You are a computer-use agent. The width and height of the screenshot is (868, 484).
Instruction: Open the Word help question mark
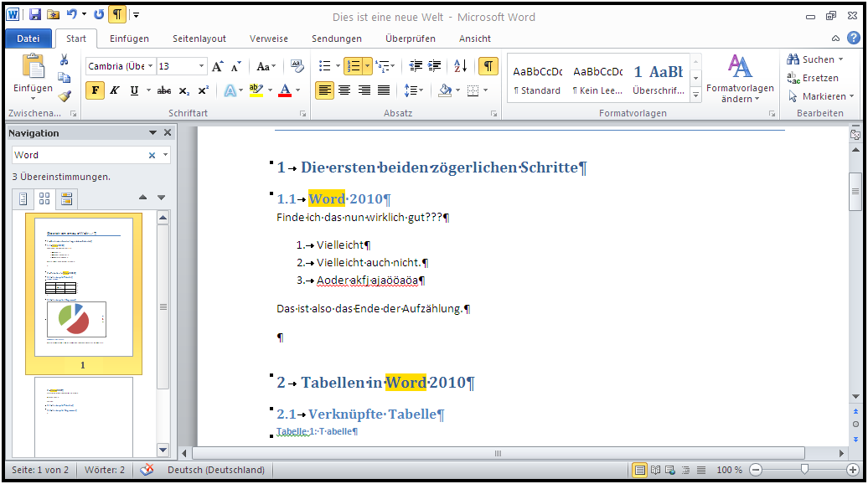854,39
